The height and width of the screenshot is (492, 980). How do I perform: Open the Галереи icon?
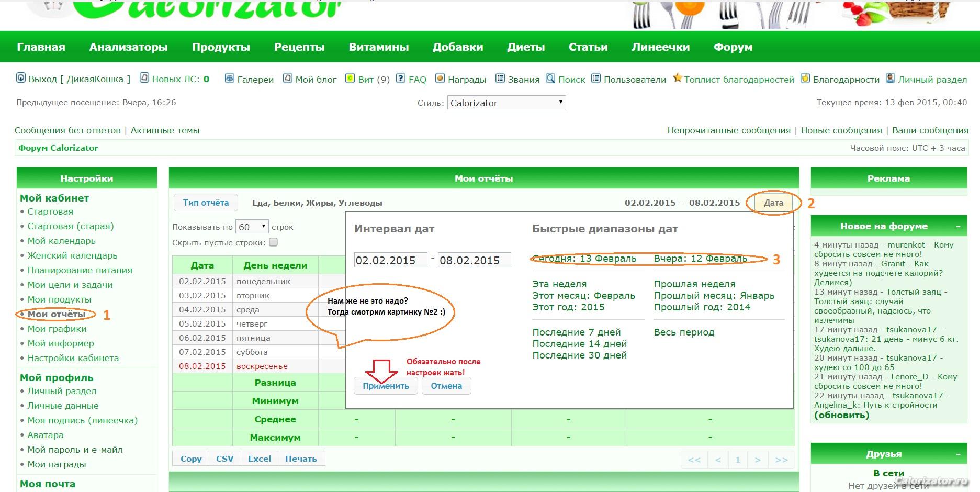(230, 79)
